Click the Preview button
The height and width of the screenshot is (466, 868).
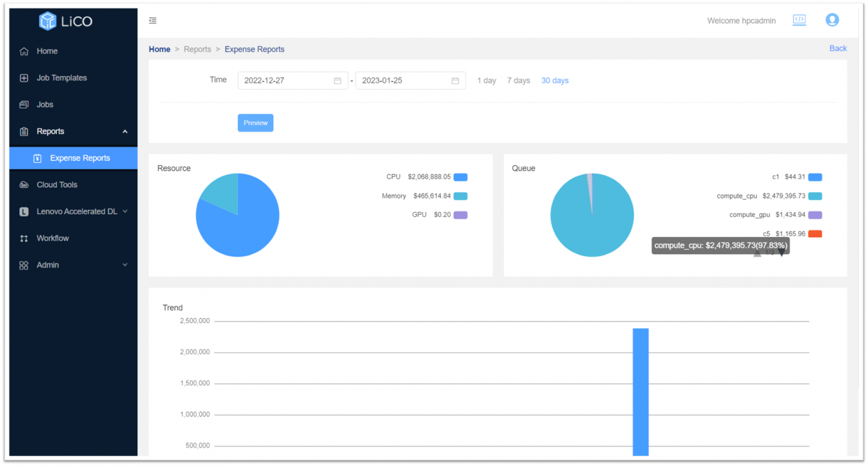point(255,123)
